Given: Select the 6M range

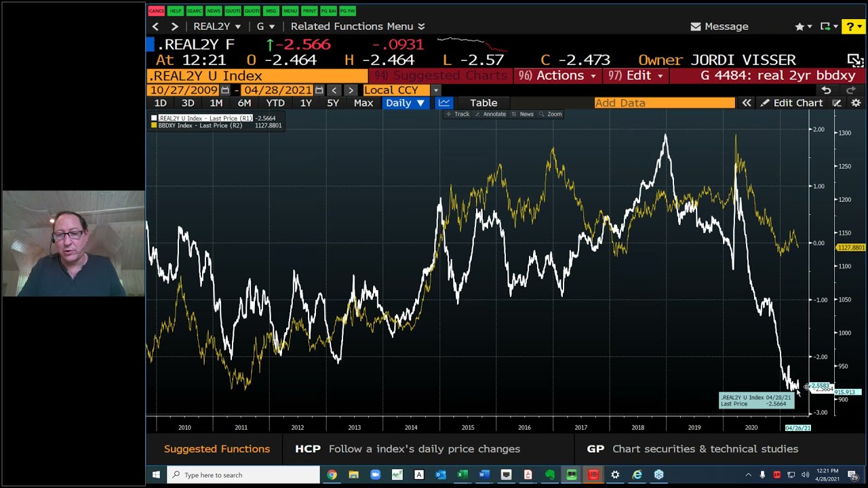Looking at the screenshot, I should (x=244, y=103).
